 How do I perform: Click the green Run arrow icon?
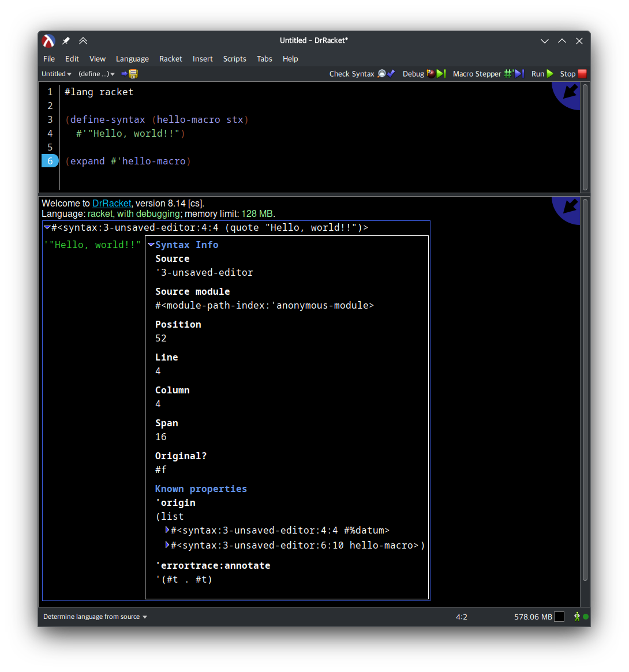pos(550,74)
